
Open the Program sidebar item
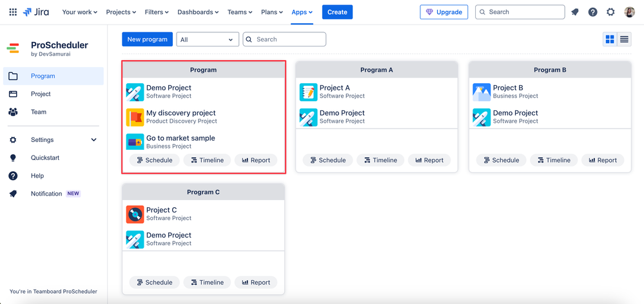click(x=54, y=76)
